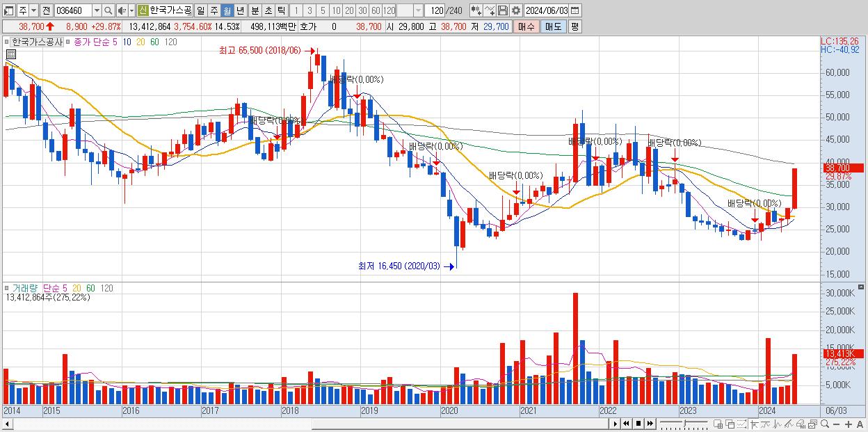Expand the 한국가스공사 price panel toggle
Image resolution: width=868 pixels, height=432 pixels.
pos(8,42)
